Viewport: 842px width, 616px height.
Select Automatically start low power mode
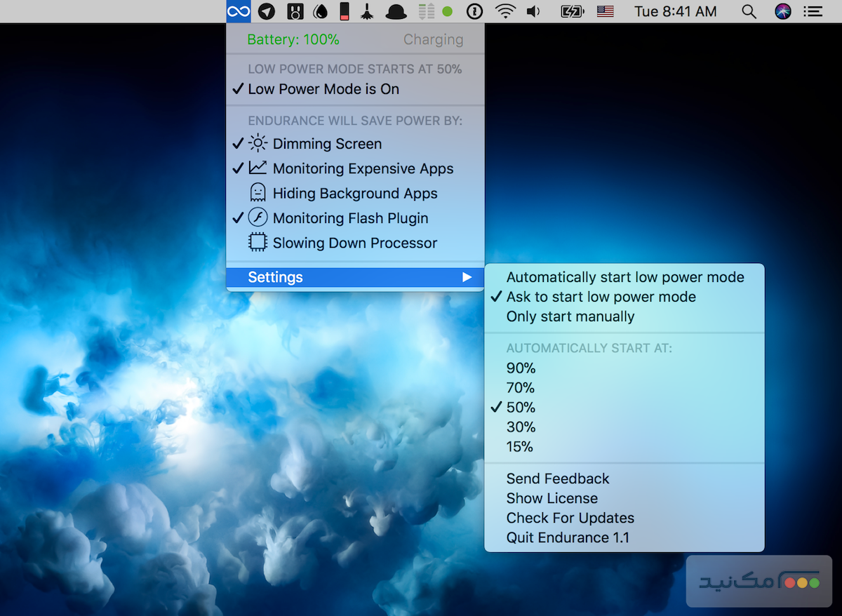point(624,277)
